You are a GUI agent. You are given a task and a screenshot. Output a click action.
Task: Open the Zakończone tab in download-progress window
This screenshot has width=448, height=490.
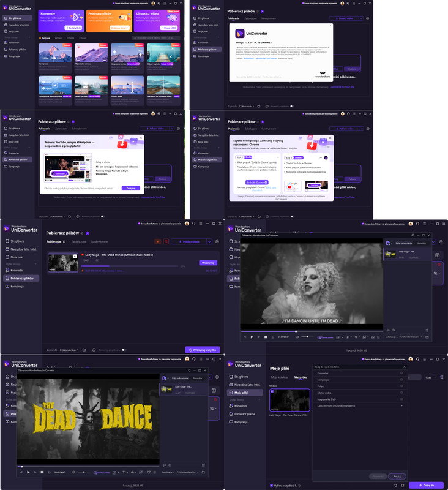[79, 241]
